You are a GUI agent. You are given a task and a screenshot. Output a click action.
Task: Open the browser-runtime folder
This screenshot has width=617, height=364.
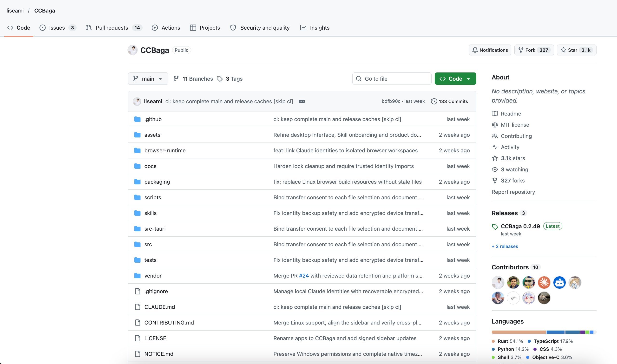[x=165, y=151]
